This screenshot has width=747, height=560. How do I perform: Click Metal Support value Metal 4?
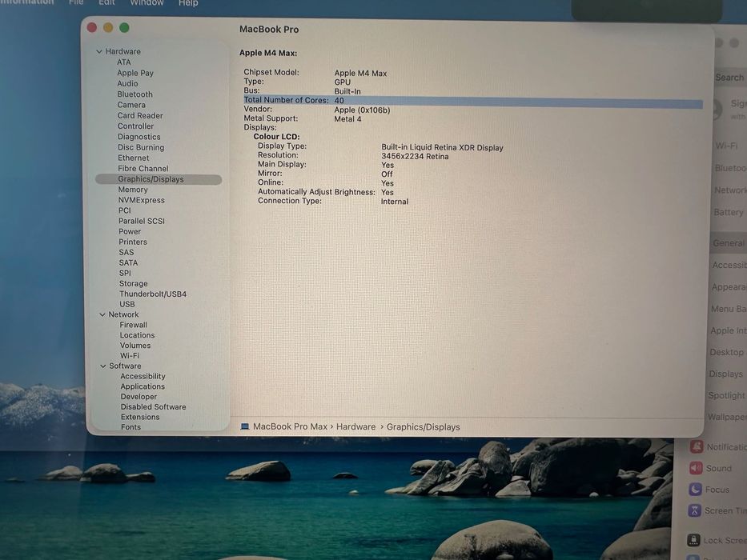point(347,119)
